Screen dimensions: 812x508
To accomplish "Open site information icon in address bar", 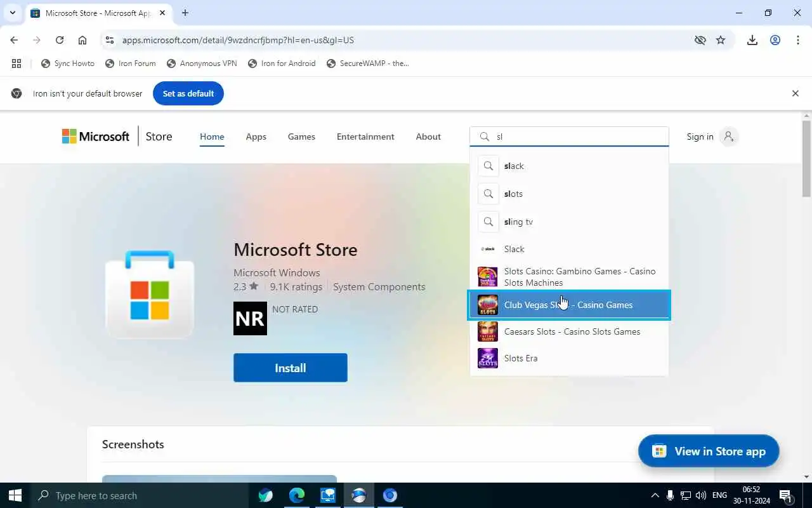I will (110, 40).
